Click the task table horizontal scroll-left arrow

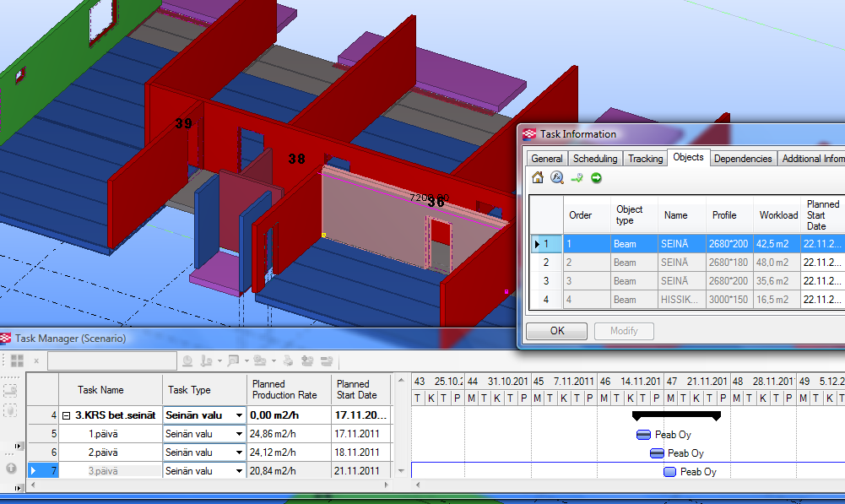33,485
